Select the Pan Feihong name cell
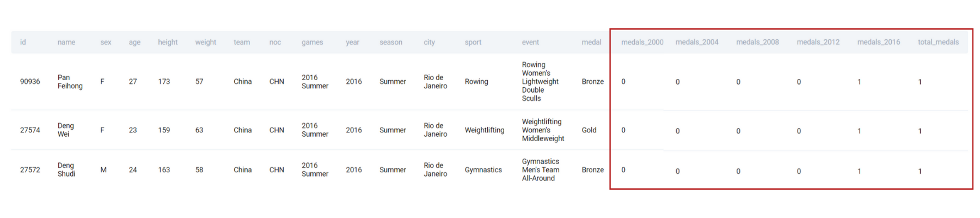This screenshot has height=218, width=980. [70, 82]
